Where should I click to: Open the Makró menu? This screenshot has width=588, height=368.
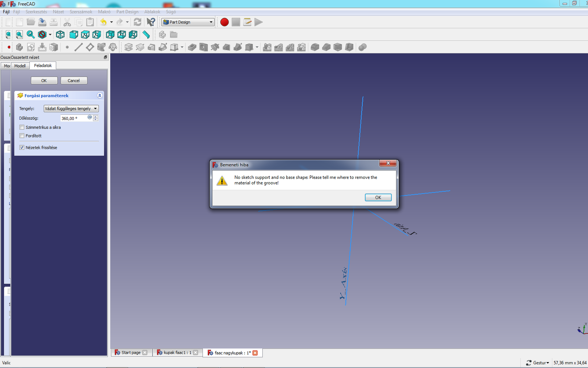click(104, 12)
